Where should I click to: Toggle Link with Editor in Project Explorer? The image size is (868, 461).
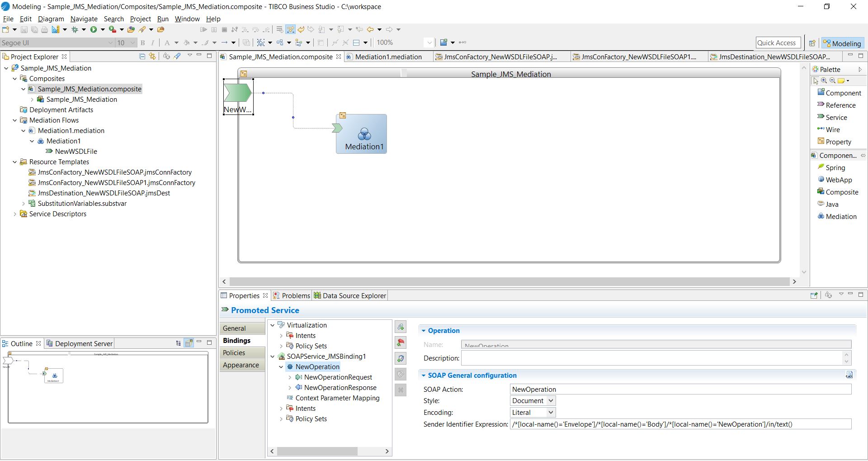[x=153, y=57]
